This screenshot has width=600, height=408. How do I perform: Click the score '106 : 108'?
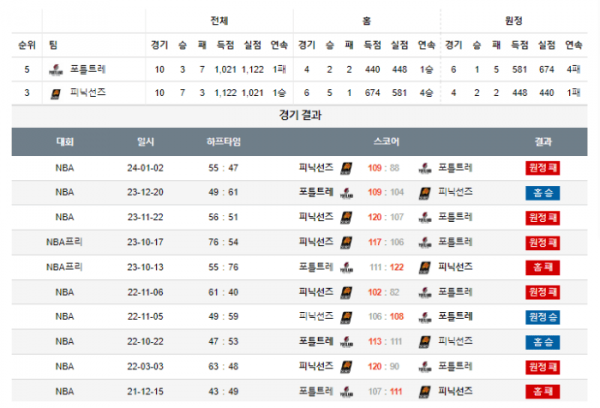pos(386,317)
